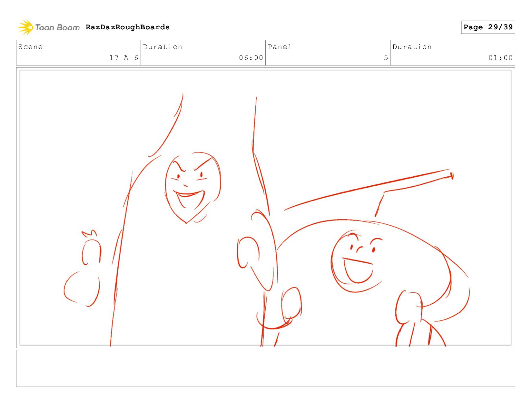Select the RazDazRoughBoards title text

[x=128, y=27]
